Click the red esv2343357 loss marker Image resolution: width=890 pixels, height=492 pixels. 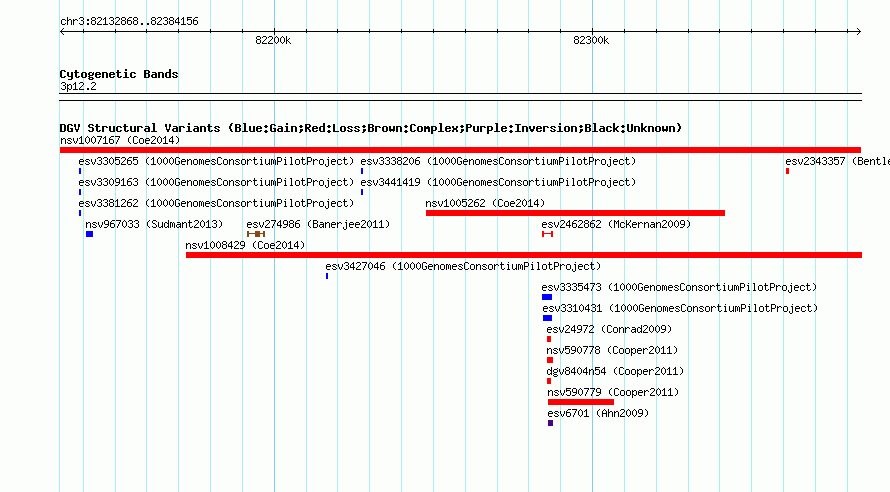pos(787,171)
